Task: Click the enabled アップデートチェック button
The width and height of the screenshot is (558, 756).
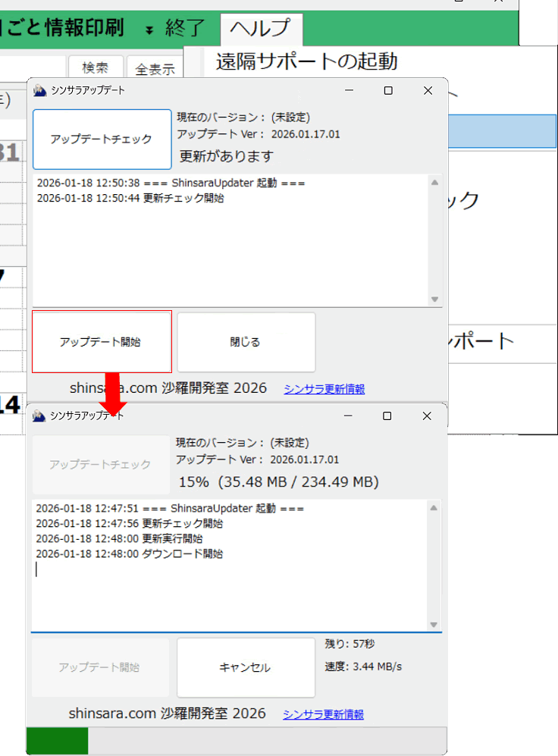Action: click(102, 140)
